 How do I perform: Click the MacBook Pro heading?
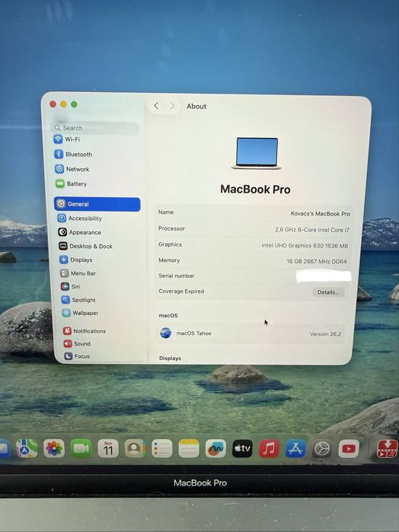255,190
